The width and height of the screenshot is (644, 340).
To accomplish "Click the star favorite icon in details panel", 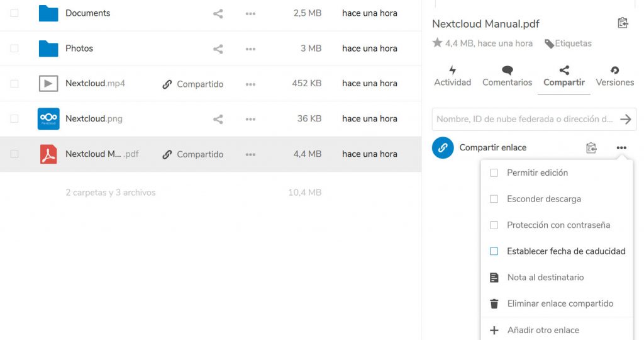I will click(437, 43).
